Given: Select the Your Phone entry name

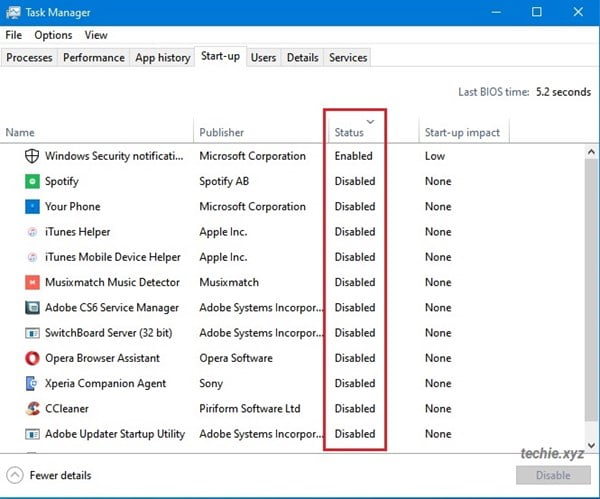Looking at the screenshot, I should tap(73, 207).
